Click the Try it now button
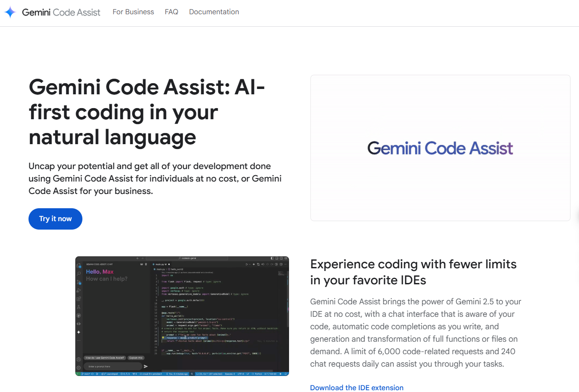 click(55, 218)
